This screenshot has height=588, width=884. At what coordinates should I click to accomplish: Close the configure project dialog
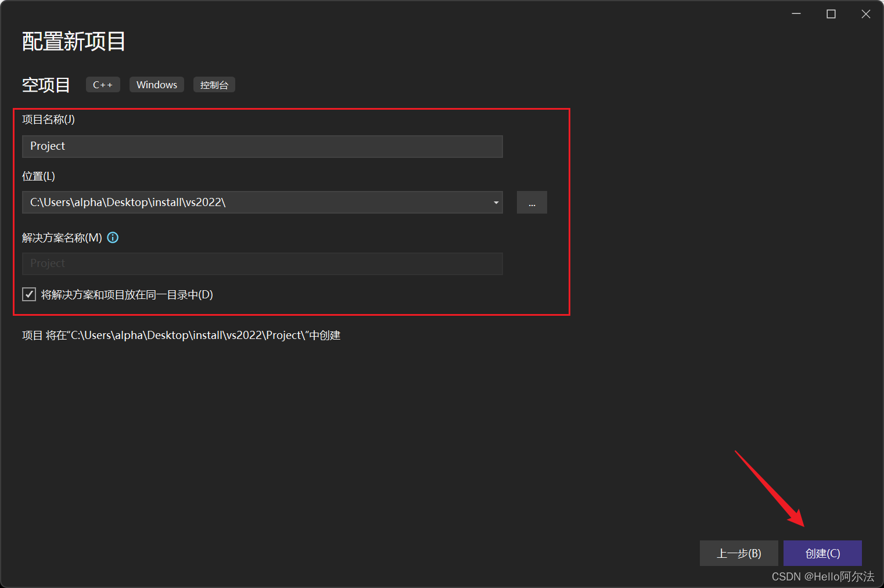tap(866, 14)
